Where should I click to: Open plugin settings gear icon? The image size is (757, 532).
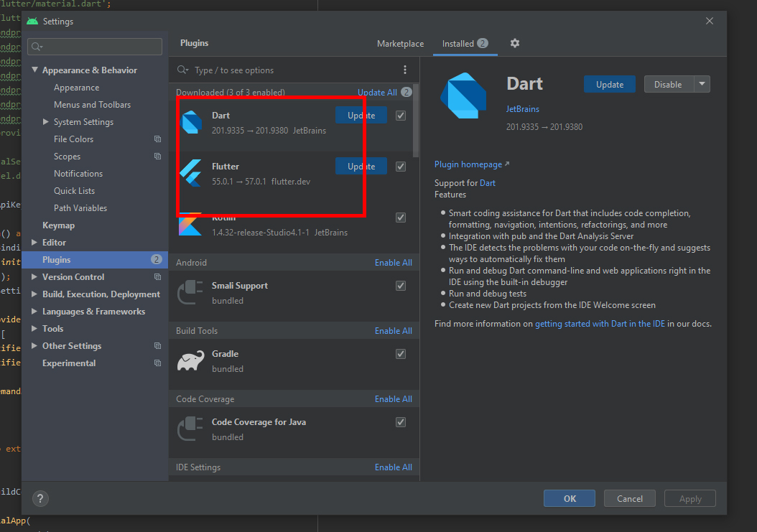point(514,44)
